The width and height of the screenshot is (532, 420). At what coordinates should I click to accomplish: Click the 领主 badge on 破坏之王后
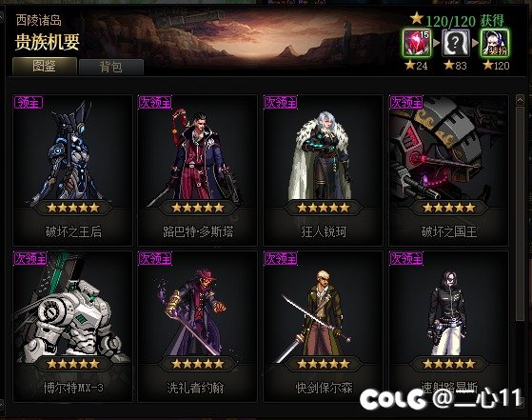[x=29, y=102]
